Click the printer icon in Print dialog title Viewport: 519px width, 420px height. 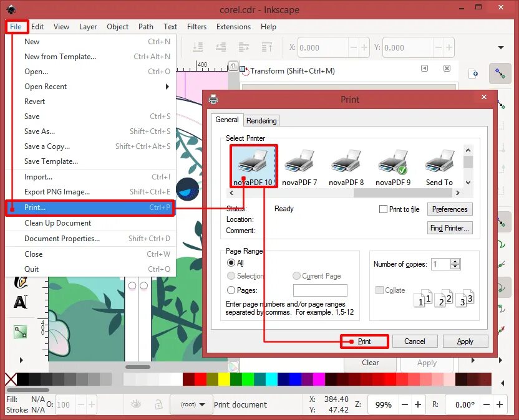213,99
